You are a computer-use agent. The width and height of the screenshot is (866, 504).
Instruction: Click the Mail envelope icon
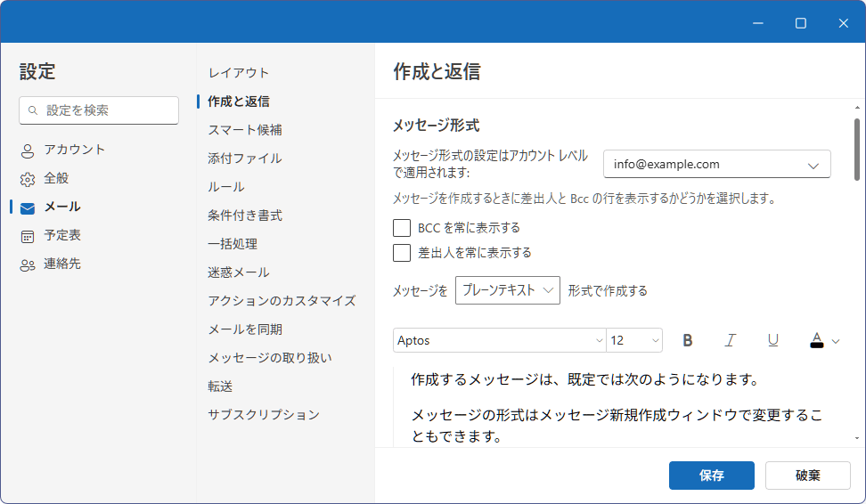click(x=28, y=207)
